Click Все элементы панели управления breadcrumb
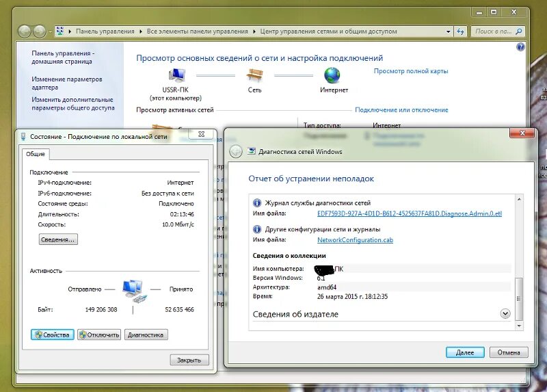The width and height of the screenshot is (547, 392). coord(197,31)
